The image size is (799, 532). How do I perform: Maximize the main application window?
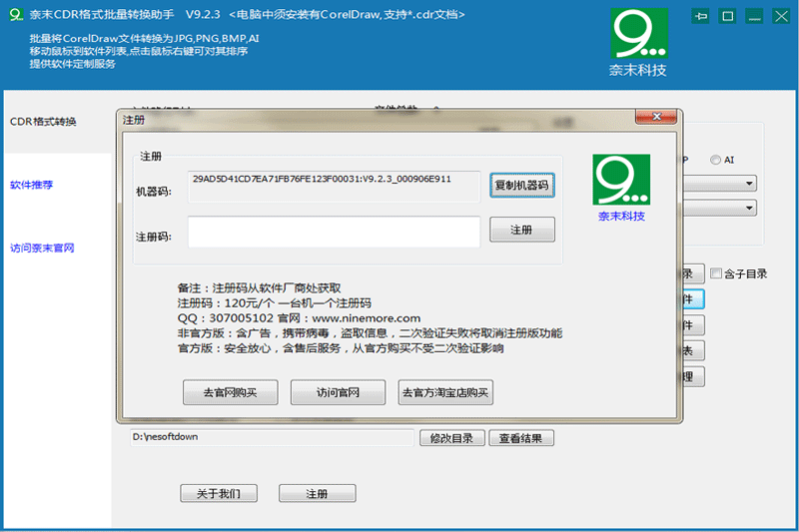728,16
